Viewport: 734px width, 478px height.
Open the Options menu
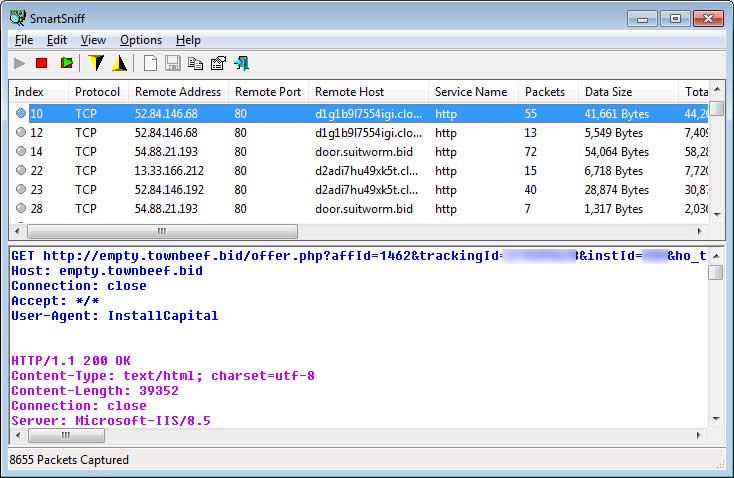[x=141, y=40]
